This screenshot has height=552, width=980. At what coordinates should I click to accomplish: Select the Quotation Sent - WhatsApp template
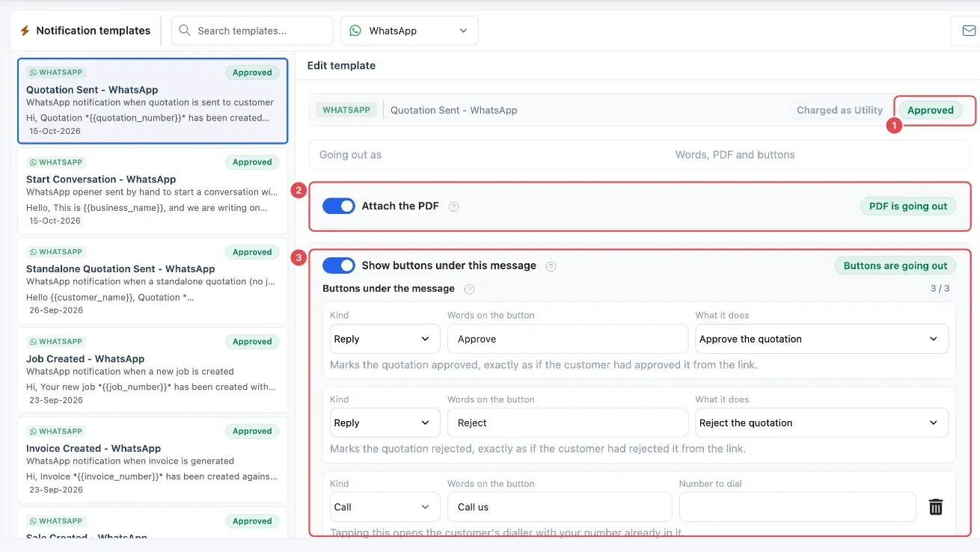coord(153,101)
